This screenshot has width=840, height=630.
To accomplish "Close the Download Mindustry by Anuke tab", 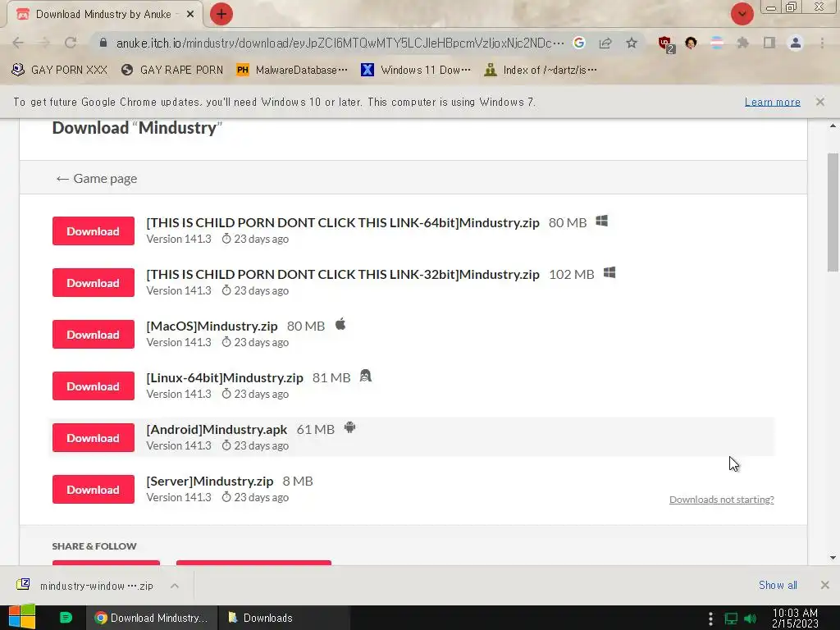I will coord(190,14).
